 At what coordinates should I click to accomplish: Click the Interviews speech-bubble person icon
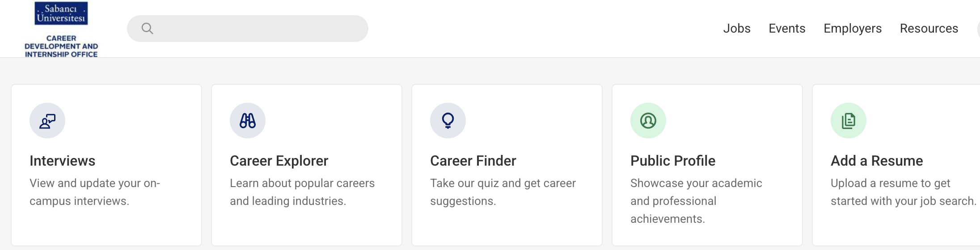47,121
